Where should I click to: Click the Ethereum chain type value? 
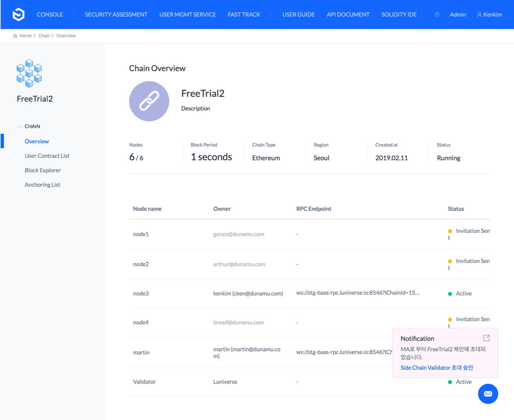pyautogui.click(x=266, y=158)
